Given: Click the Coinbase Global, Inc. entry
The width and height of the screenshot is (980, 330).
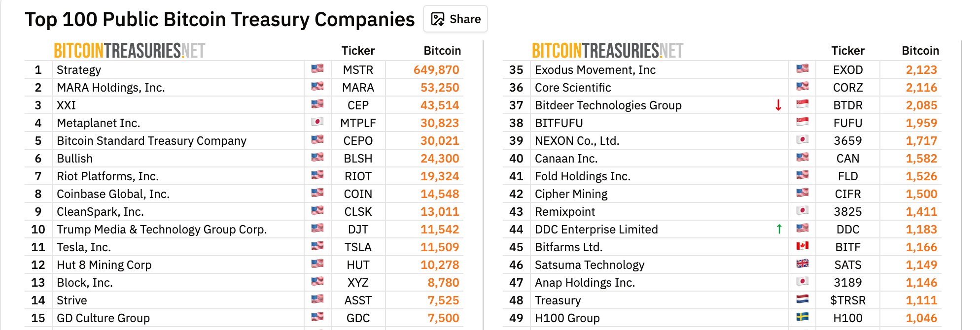Looking at the screenshot, I should [113, 194].
